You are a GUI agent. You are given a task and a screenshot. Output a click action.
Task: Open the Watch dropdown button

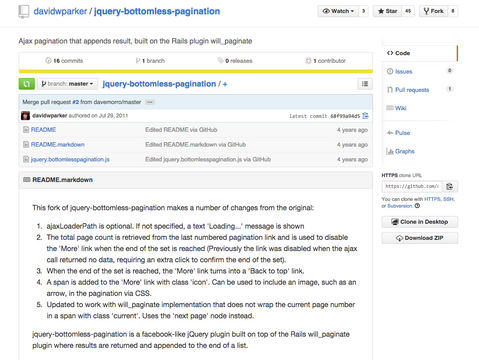pyautogui.click(x=338, y=11)
